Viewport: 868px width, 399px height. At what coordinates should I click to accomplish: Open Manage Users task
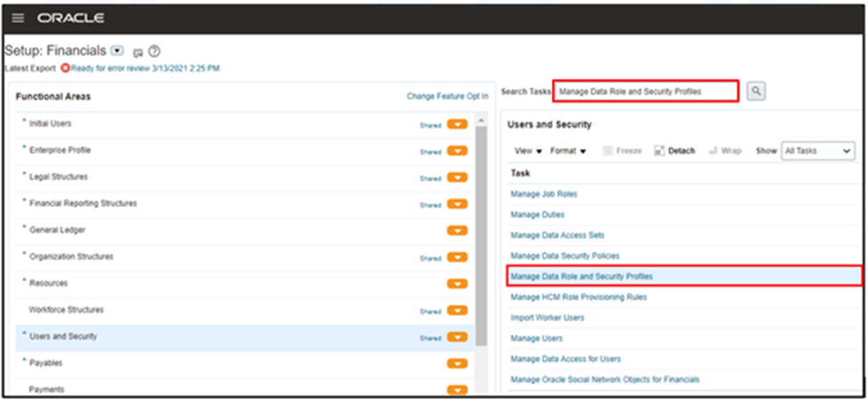click(537, 338)
